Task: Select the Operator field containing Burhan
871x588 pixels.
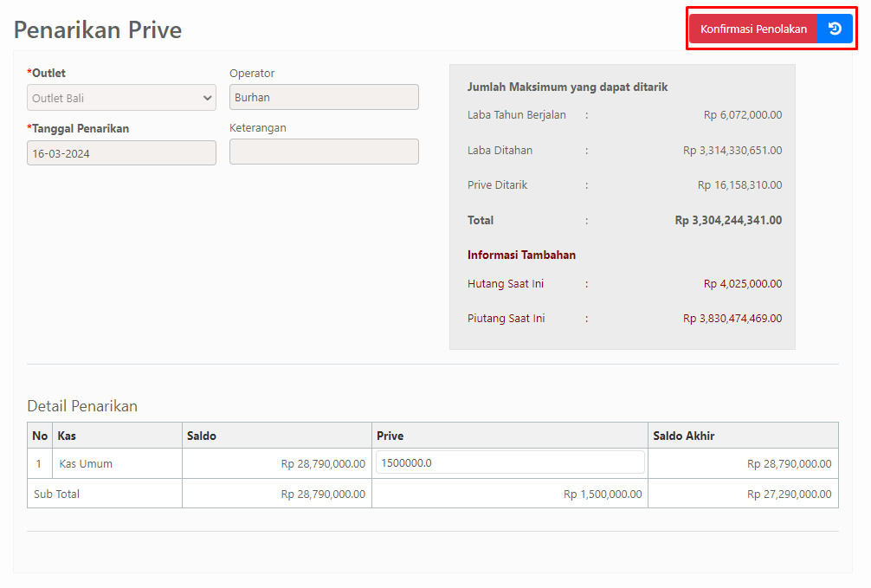Action: click(324, 97)
